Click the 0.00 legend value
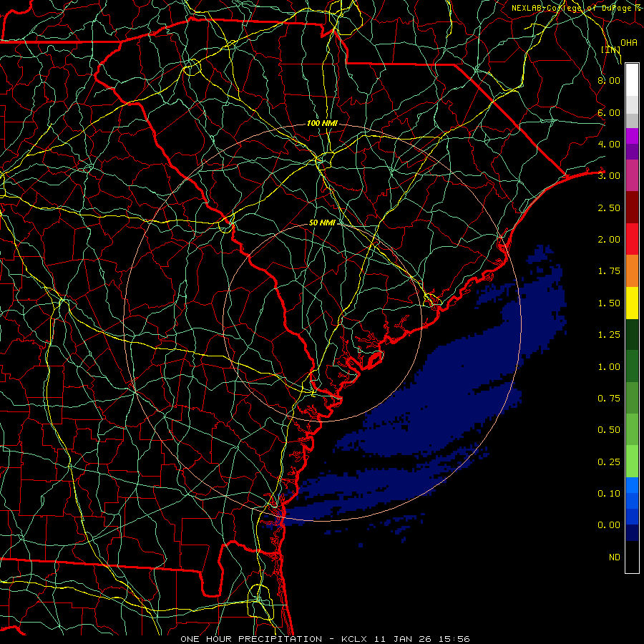This screenshot has width=644, height=644. click(609, 525)
